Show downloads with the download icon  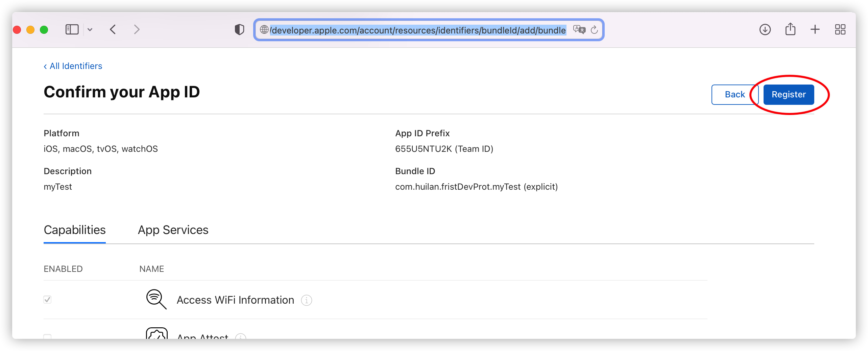click(765, 30)
